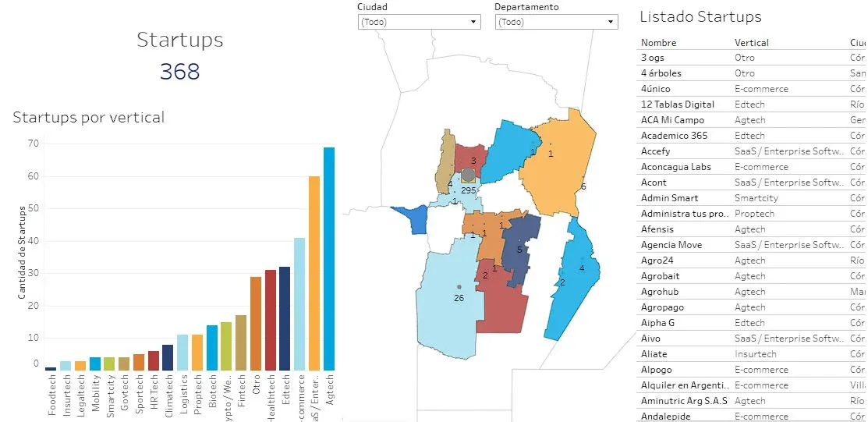Click the Agrohub entry in the list
The height and width of the screenshot is (422, 868).
tap(660, 292)
